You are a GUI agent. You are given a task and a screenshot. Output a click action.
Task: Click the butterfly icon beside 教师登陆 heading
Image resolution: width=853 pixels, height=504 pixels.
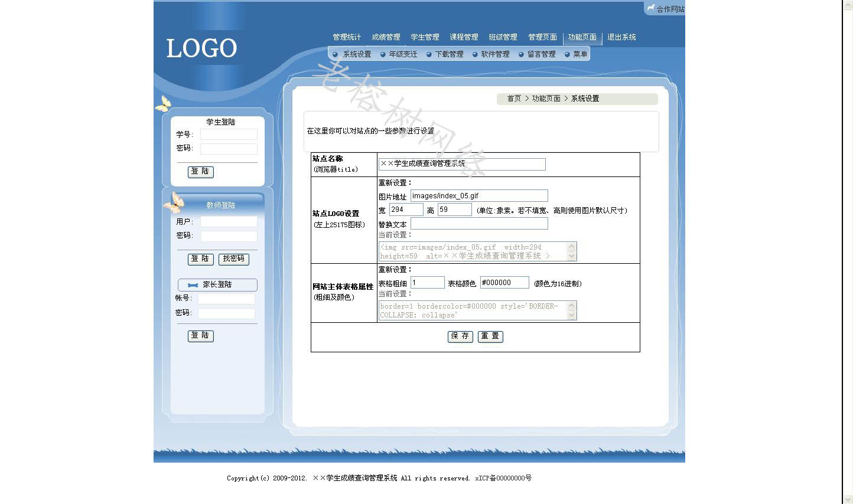coord(174,202)
